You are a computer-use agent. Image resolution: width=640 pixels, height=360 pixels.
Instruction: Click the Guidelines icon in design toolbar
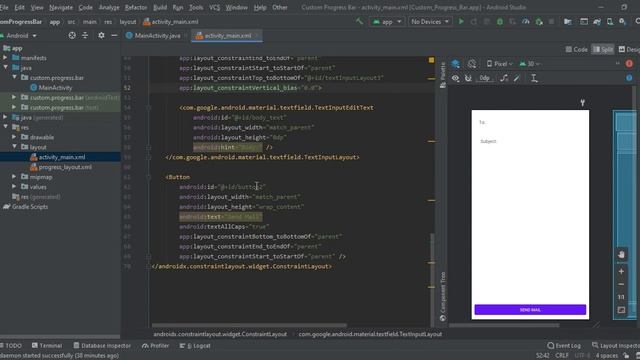click(534, 78)
